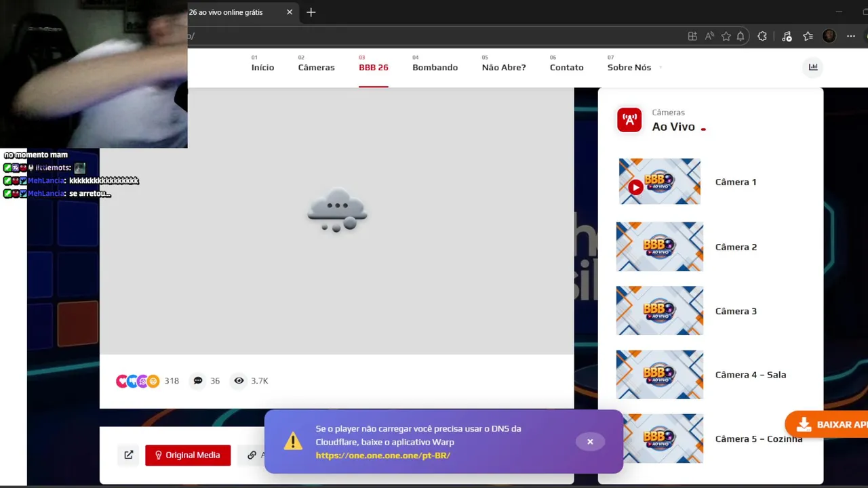Click the streamer webcam overlay
The image size is (868, 488).
(x=94, y=74)
